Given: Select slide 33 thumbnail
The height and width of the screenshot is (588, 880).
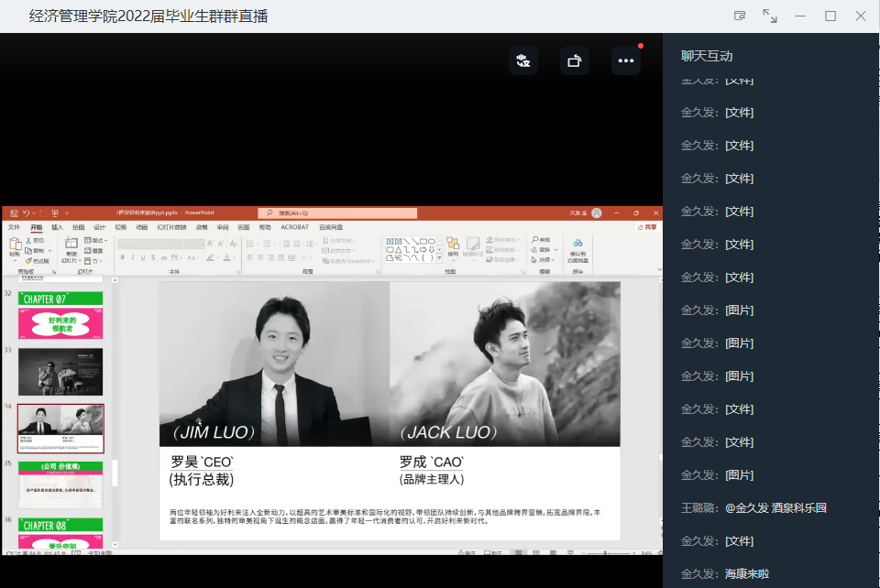Looking at the screenshot, I should point(60,371).
